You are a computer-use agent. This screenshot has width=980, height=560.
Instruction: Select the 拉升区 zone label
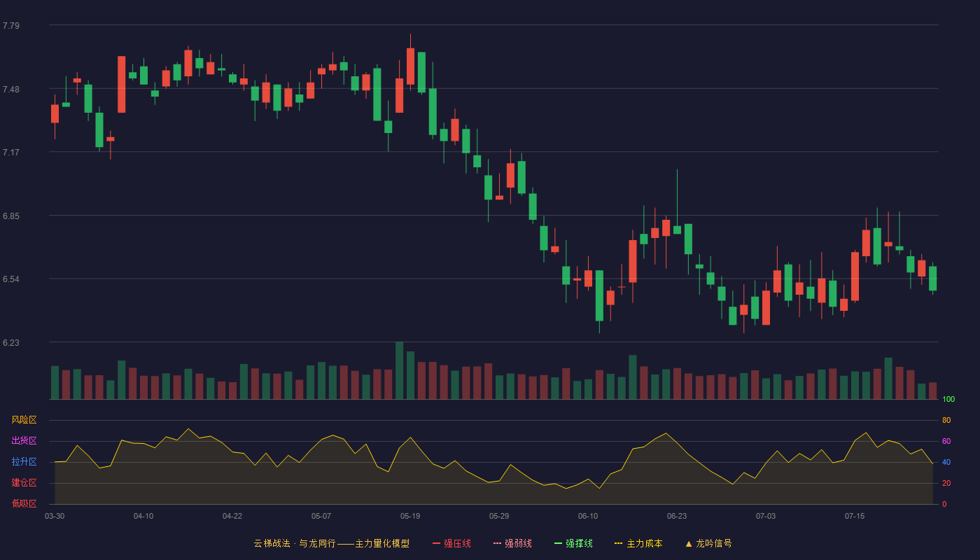[x=24, y=462]
